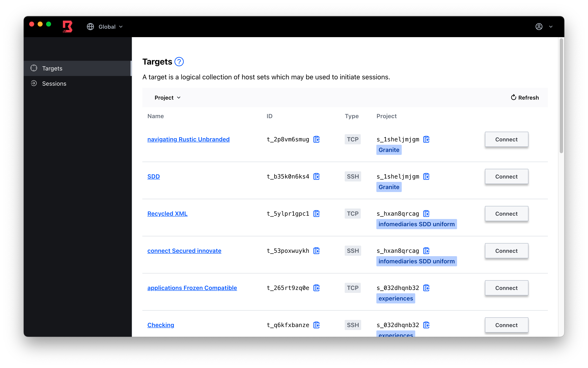The image size is (588, 368).
Task: Select the Targets section in sidebar
Action: (52, 68)
